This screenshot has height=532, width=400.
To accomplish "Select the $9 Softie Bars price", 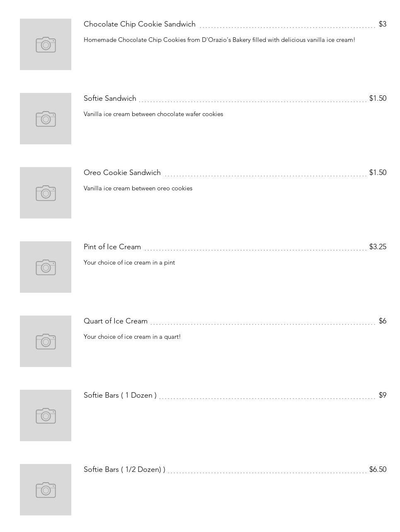I will (382, 395).
